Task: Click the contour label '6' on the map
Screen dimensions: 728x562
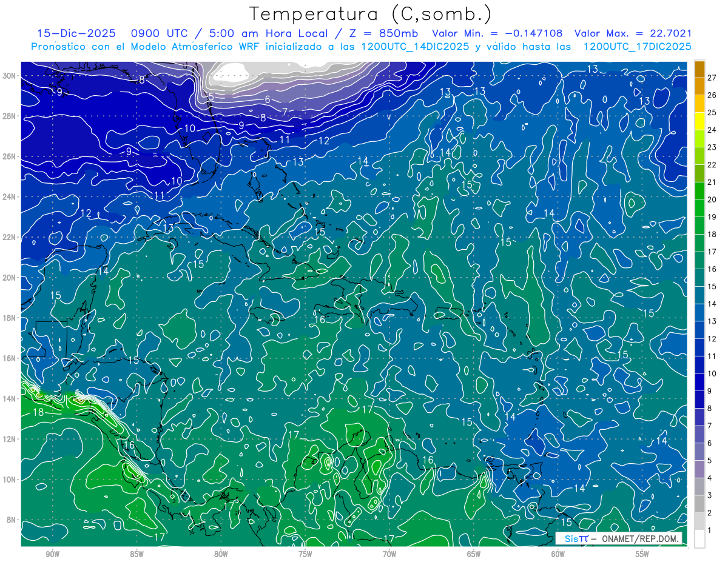Action: coord(267,99)
